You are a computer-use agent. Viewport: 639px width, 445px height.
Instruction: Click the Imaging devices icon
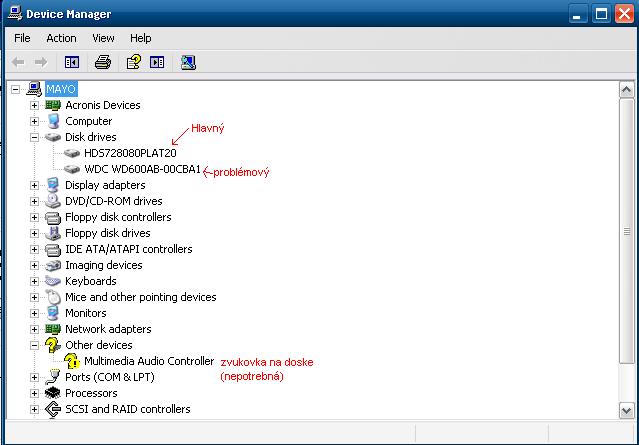coord(53,265)
